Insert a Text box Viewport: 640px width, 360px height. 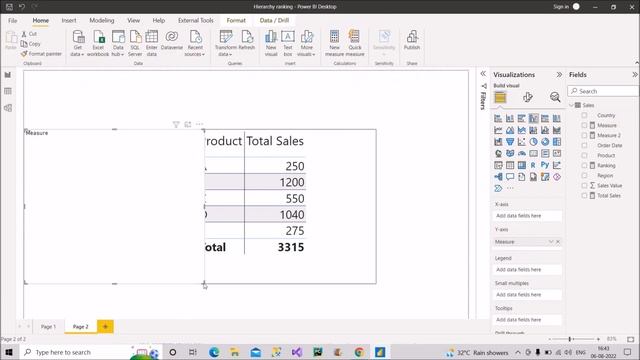tap(288, 43)
